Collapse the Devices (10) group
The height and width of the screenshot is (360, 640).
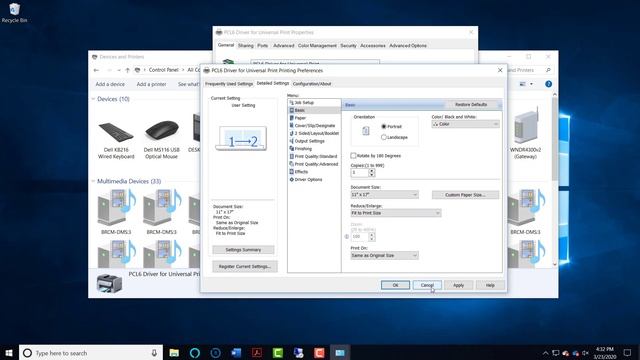click(93, 99)
